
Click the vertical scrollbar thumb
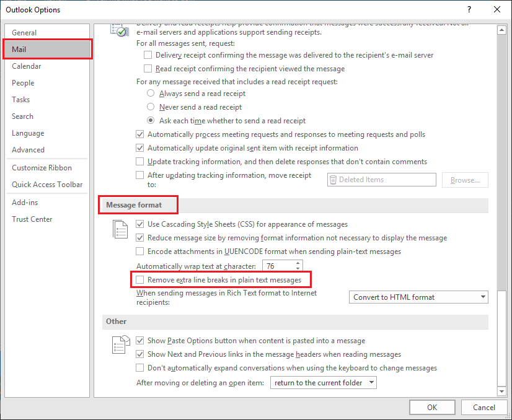501,338
